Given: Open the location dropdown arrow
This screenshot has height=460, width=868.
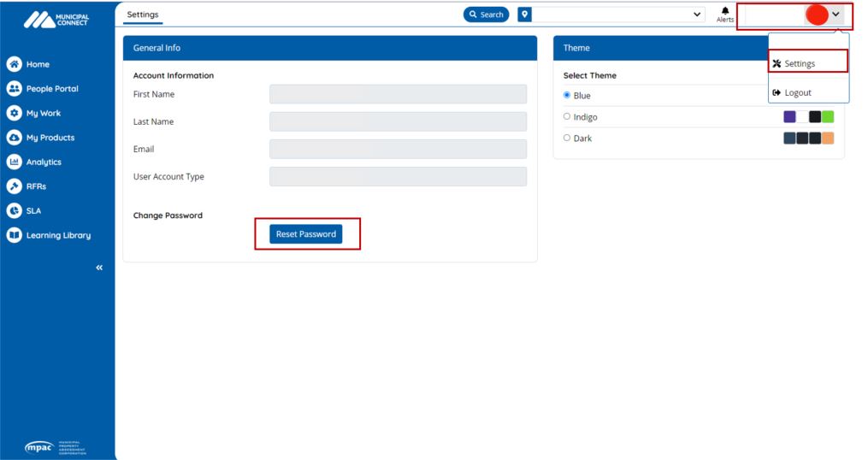Looking at the screenshot, I should (697, 15).
